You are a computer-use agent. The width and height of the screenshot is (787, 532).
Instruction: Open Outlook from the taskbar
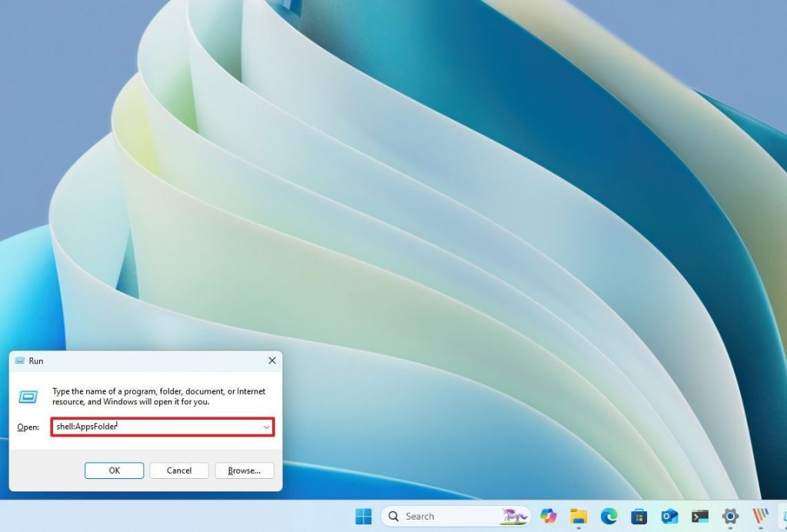[669, 516]
